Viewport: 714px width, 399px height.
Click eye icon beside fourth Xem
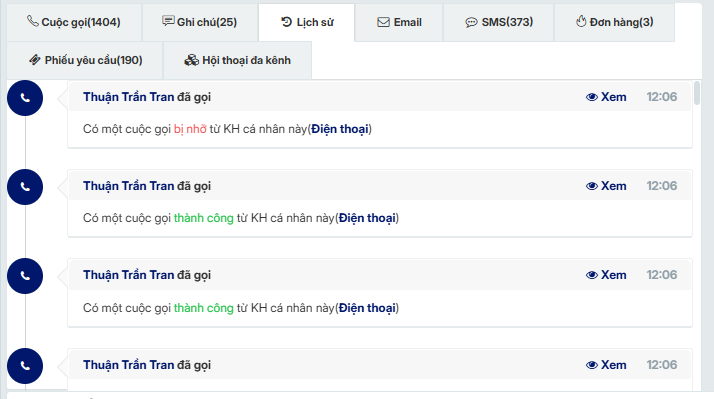(x=592, y=365)
